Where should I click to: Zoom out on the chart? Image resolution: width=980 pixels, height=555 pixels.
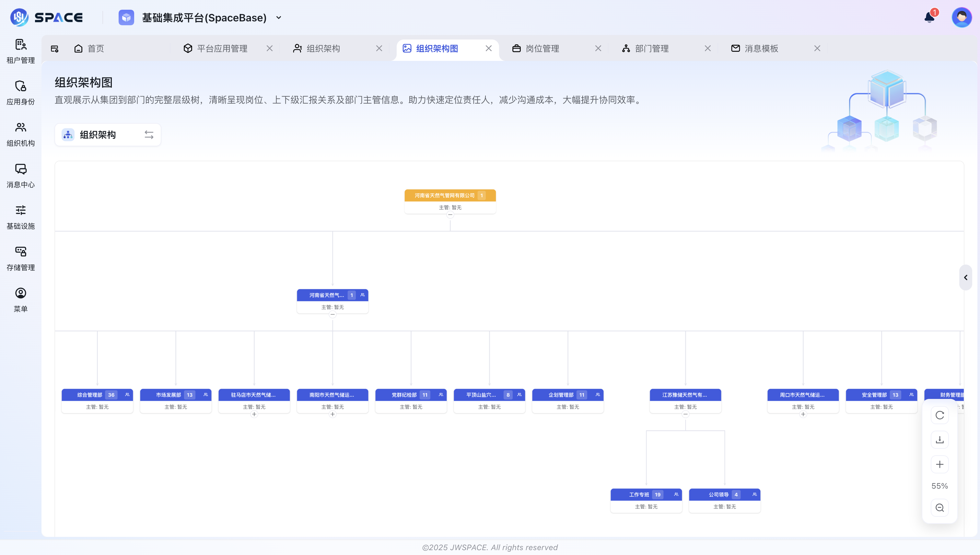pos(940,507)
